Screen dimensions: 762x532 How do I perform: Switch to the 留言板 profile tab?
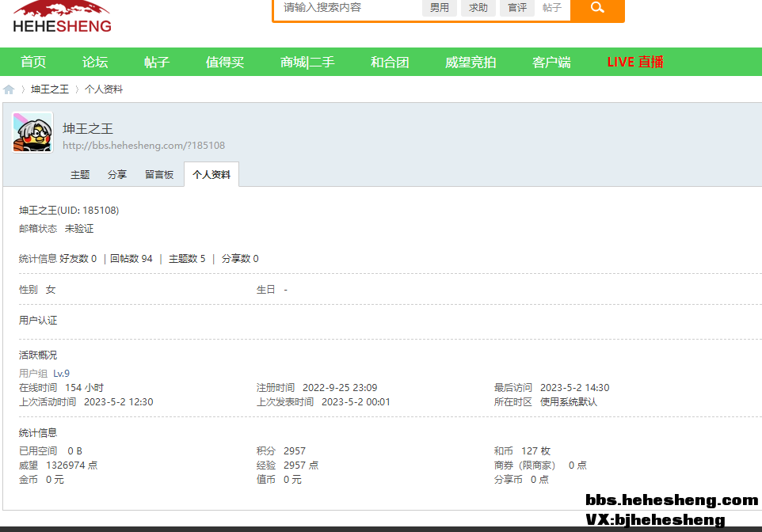pyautogui.click(x=159, y=175)
